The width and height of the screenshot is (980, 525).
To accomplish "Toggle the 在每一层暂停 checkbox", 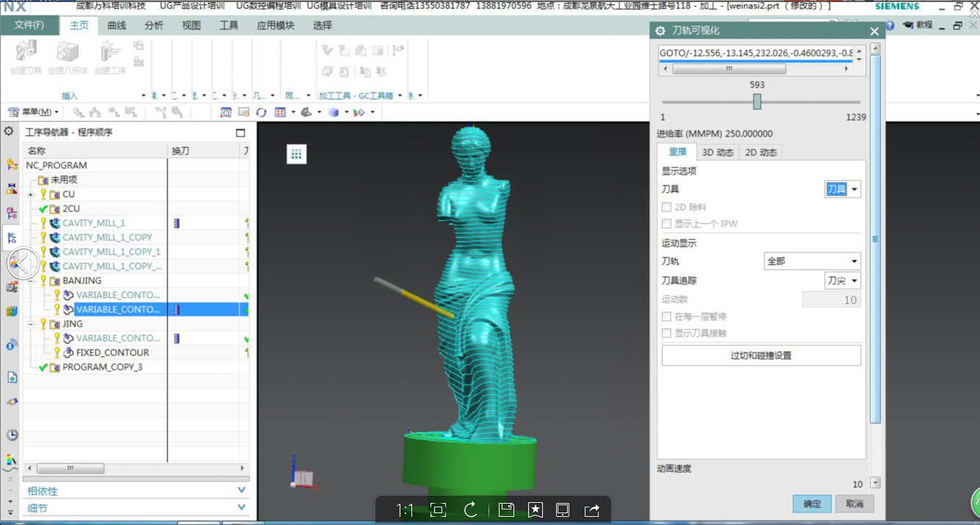I will click(x=666, y=316).
